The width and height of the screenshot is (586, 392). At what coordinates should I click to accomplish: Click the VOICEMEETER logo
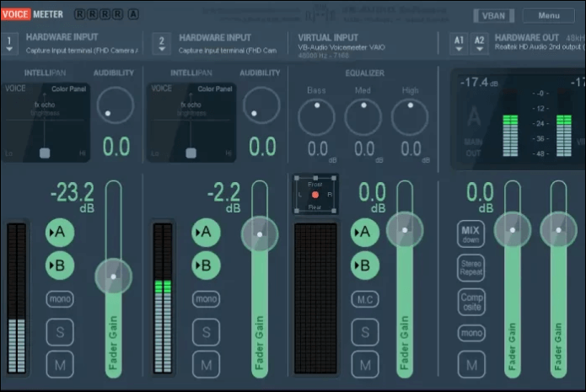[33, 14]
